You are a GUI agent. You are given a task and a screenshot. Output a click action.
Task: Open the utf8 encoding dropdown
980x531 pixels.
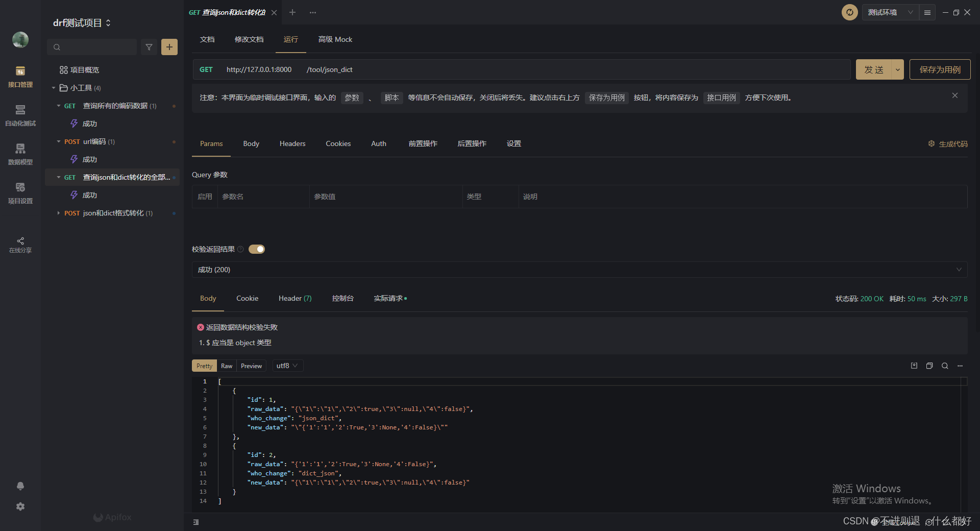[x=287, y=366]
